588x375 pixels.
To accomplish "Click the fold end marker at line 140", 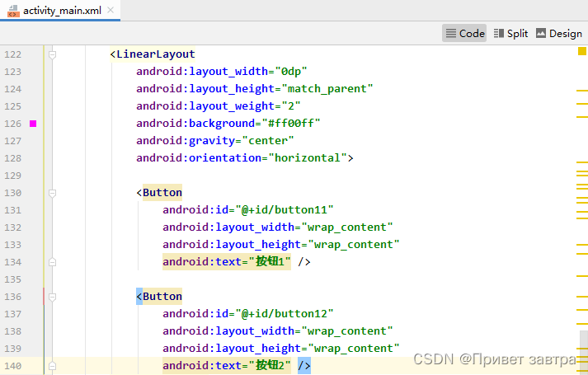I will point(53,366).
